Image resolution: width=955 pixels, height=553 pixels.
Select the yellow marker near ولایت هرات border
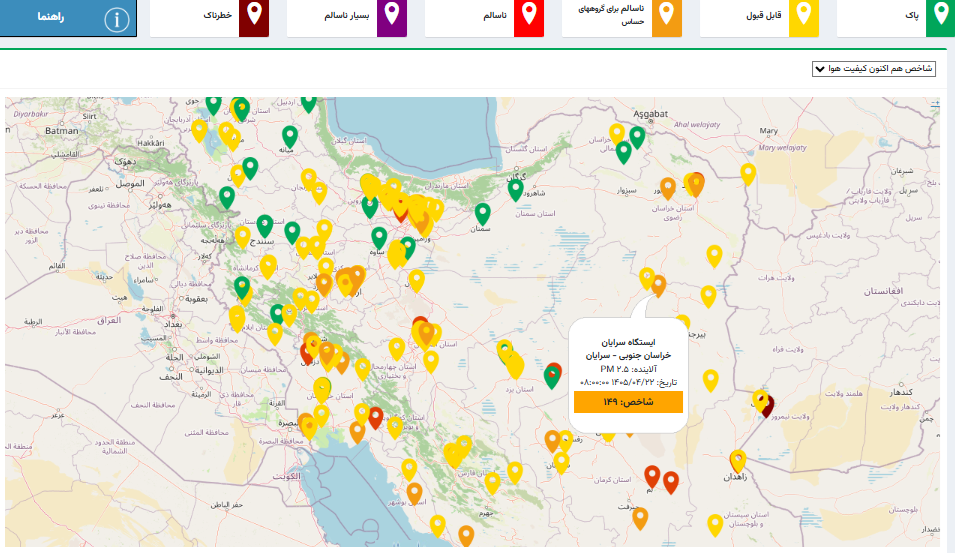pyautogui.click(x=708, y=296)
